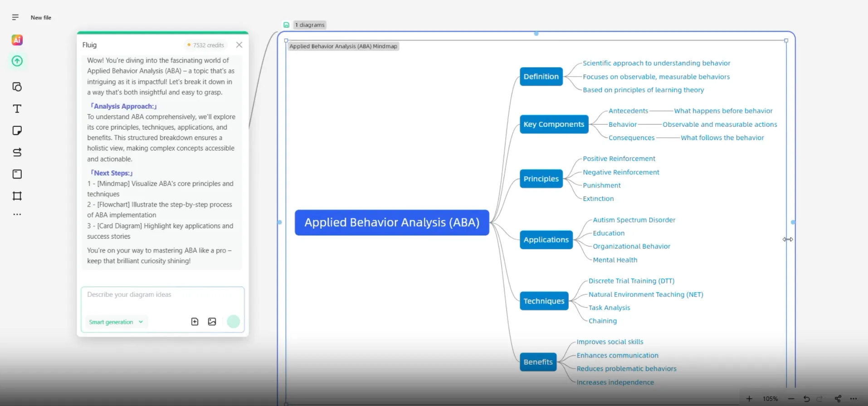Select the Techniques node

(544, 301)
